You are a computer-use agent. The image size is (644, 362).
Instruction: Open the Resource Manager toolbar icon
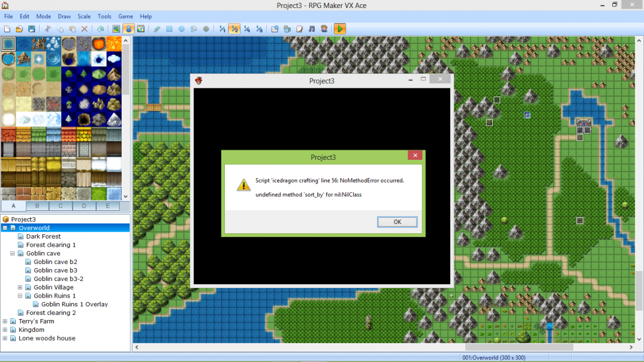pyautogui.click(x=287, y=29)
